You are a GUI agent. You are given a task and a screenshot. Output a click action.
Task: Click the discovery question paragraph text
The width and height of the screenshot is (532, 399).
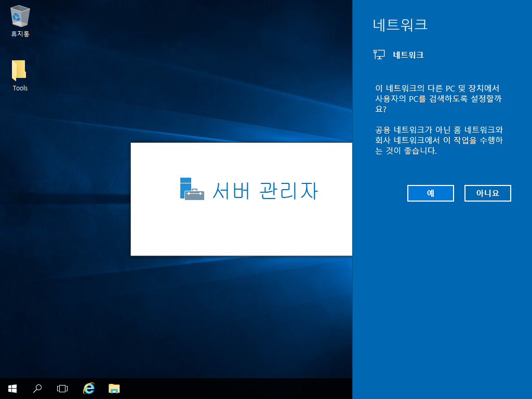click(438, 99)
